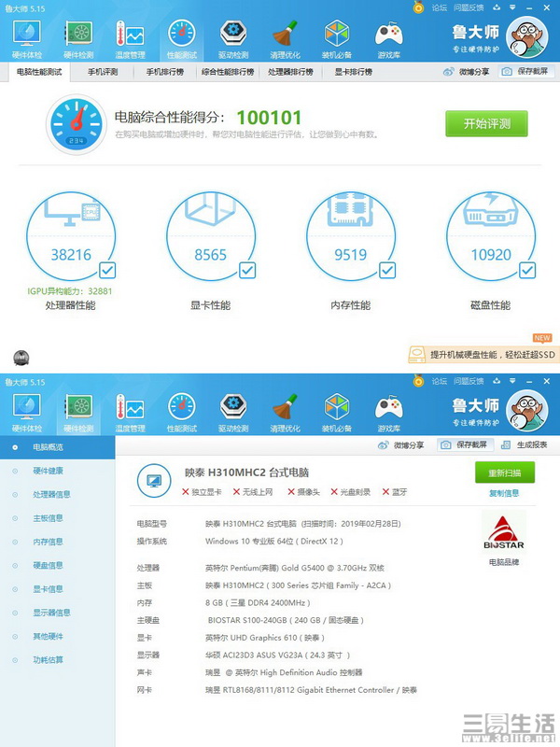The width and height of the screenshot is (560, 747).
Task: Uncheck the 处理器性能 test checkbox
Action: [107, 270]
